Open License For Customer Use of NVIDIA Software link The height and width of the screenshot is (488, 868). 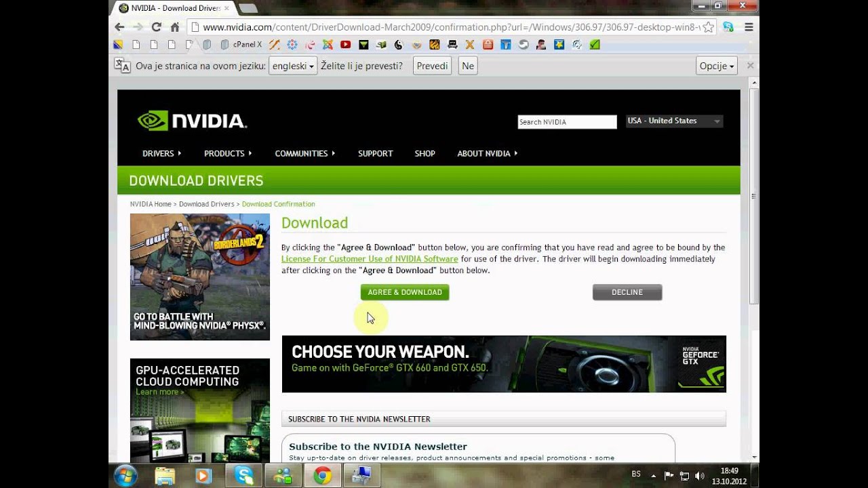[x=370, y=259]
